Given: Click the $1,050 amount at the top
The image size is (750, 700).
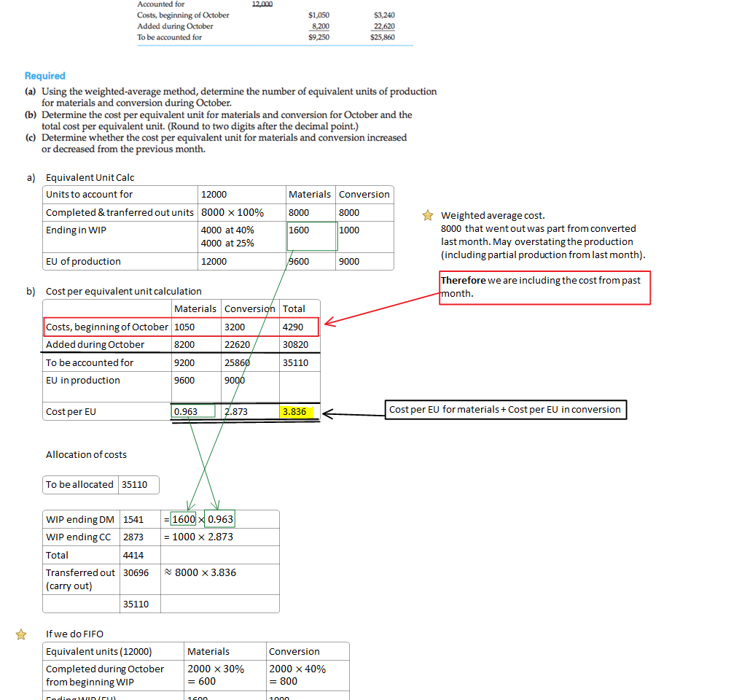Looking at the screenshot, I should (319, 15).
